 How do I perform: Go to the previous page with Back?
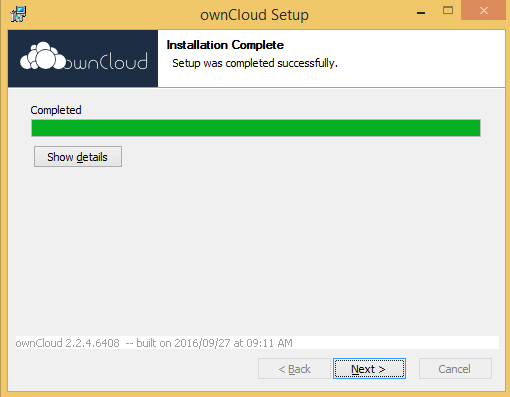294,369
